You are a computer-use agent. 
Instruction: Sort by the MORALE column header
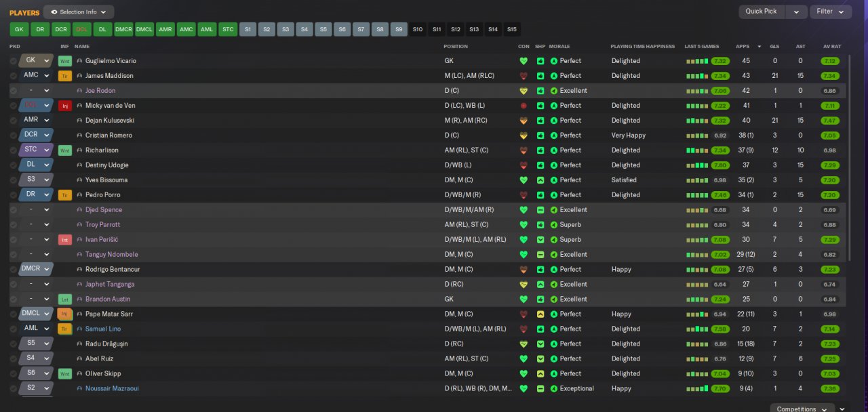(x=559, y=47)
